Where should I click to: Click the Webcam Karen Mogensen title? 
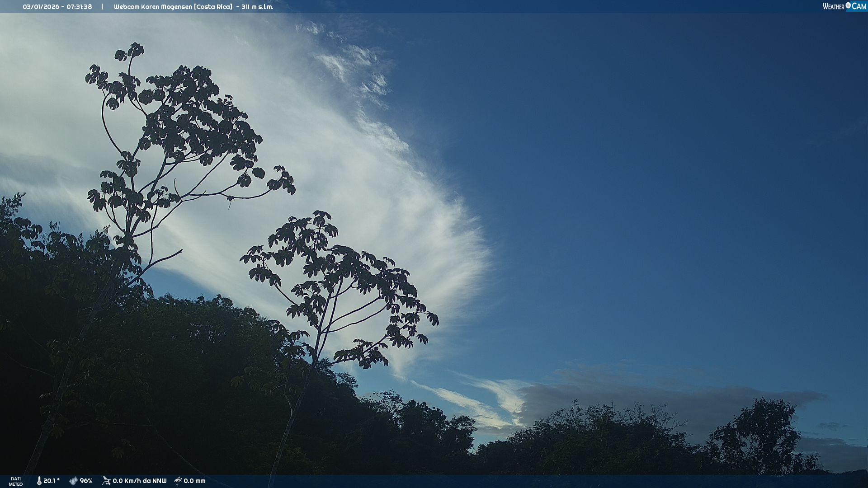[x=153, y=7]
